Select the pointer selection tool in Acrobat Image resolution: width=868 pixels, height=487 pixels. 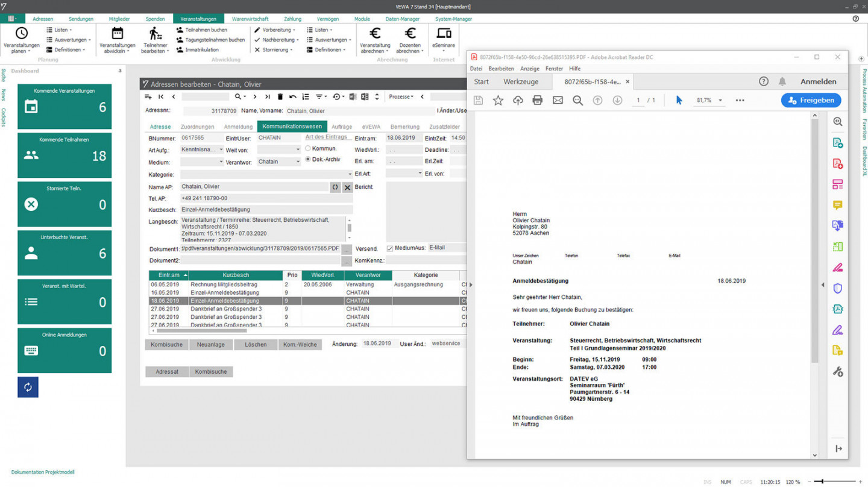pos(679,100)
